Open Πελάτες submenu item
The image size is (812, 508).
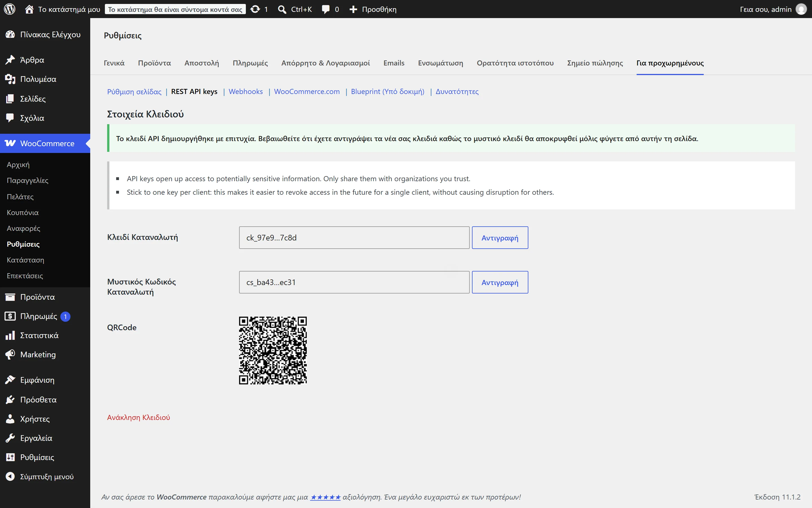(20, 196)
